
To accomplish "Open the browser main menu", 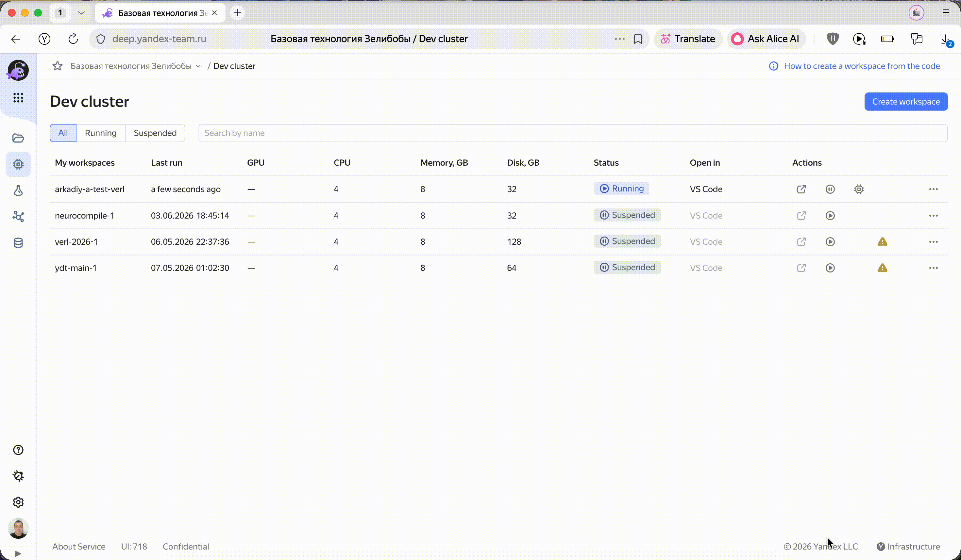I will [946, 13].
